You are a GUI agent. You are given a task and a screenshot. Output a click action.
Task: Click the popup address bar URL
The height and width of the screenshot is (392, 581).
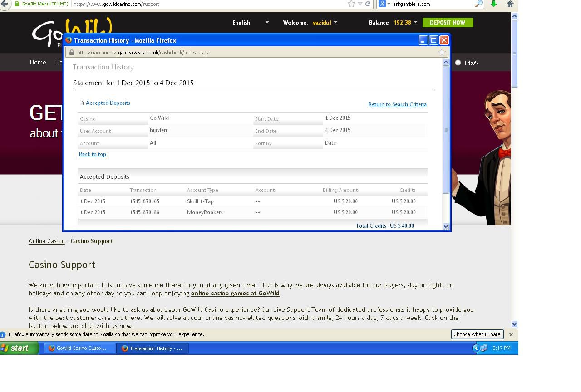(x=143, y=52)
